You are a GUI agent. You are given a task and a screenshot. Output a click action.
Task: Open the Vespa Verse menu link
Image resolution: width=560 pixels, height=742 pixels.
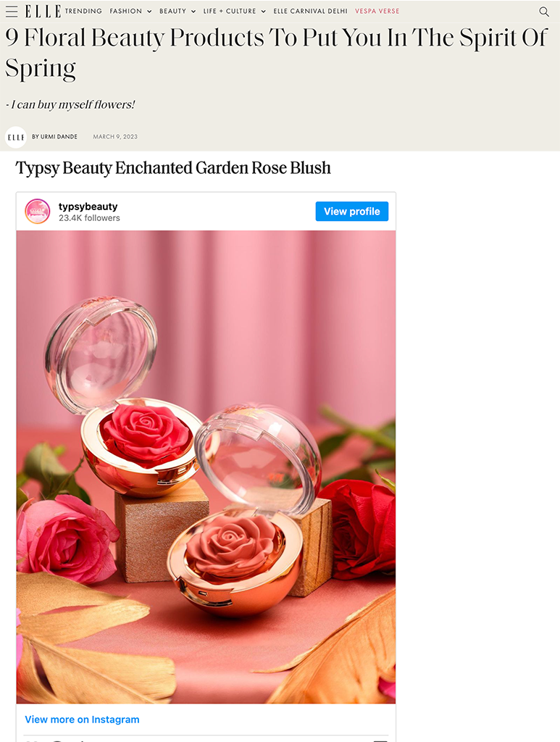[x=377, y=11]
